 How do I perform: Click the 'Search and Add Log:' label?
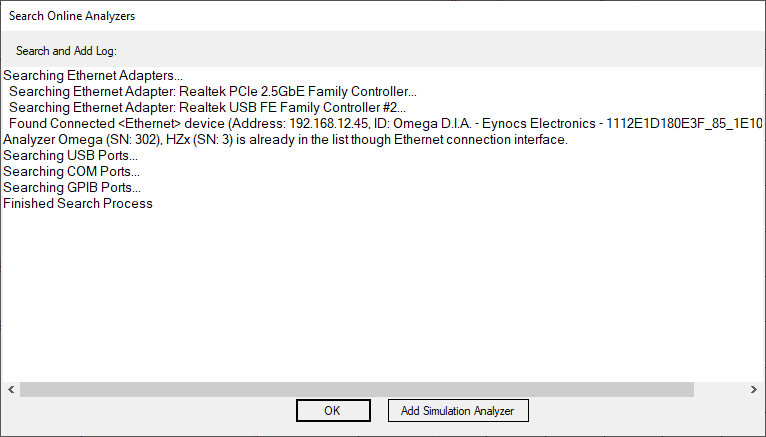[67, 51]
